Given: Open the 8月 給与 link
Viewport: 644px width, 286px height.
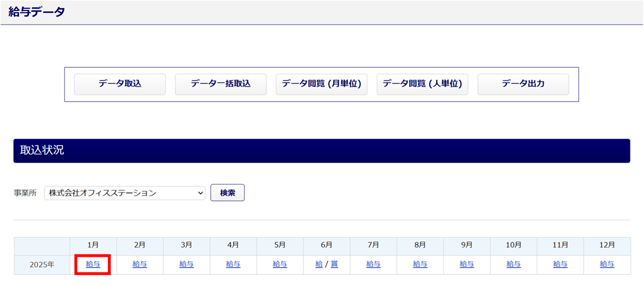Looking at the screenshot, I should pyautogui.click(x=420, y=264).
